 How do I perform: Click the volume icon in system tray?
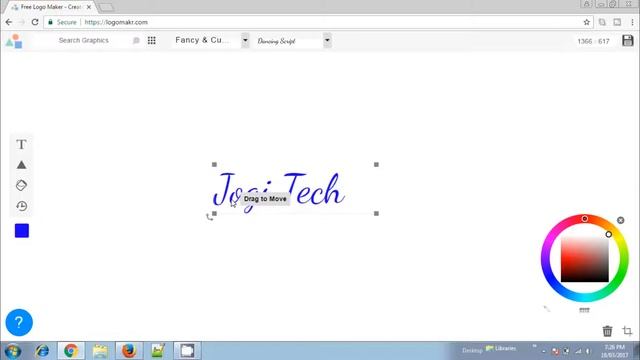[x=588, y=351]
